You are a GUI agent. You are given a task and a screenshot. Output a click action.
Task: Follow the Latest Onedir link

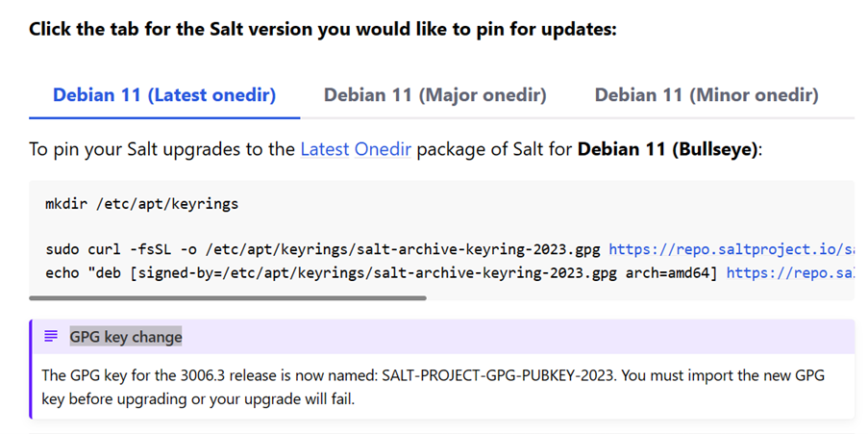point(356,150)
